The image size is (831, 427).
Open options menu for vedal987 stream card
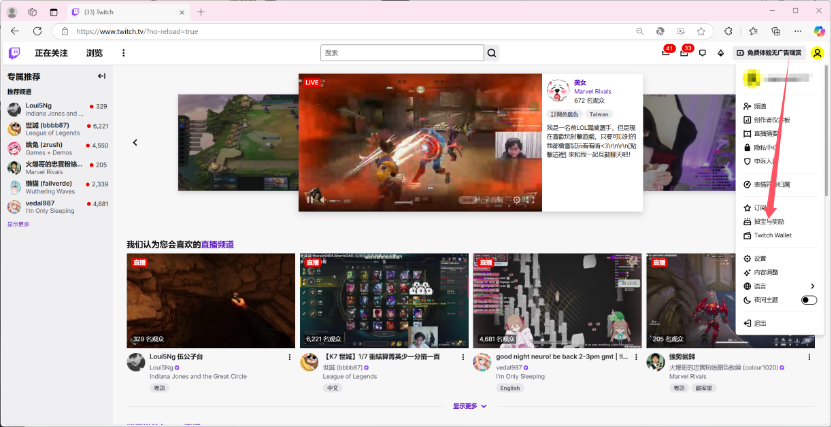pos(636,357)
